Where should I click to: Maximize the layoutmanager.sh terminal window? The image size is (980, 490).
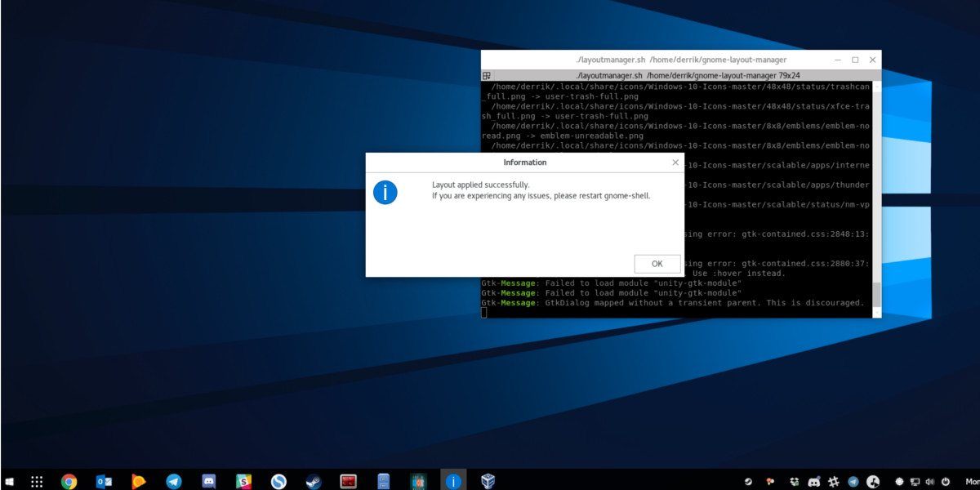855,60
